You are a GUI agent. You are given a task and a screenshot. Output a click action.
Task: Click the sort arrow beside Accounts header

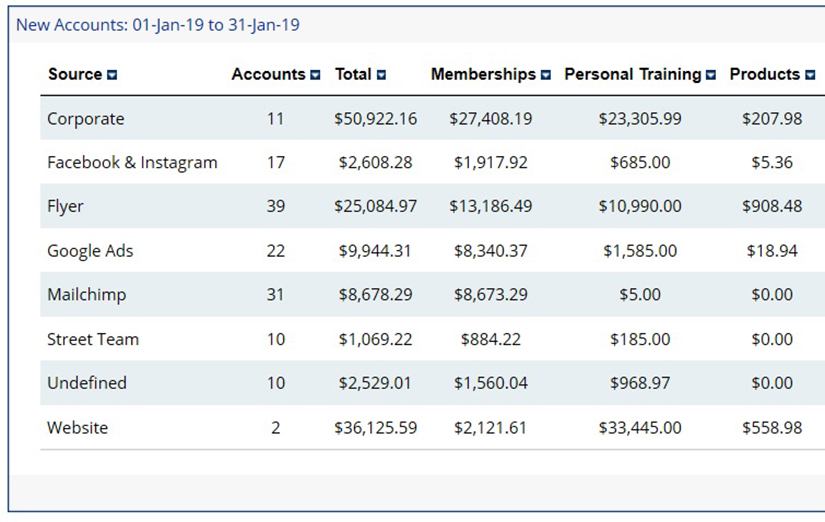click(x=315, y=75)
